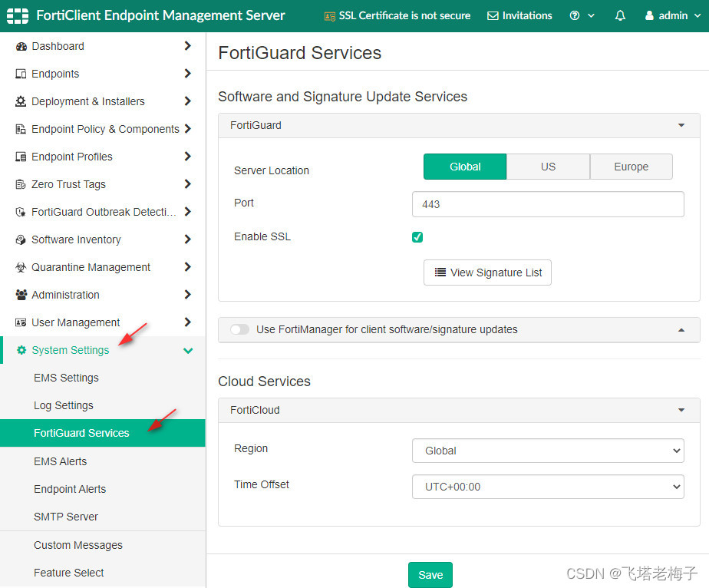Click the Quarantine Management biohazard icon

coord(21,267)
